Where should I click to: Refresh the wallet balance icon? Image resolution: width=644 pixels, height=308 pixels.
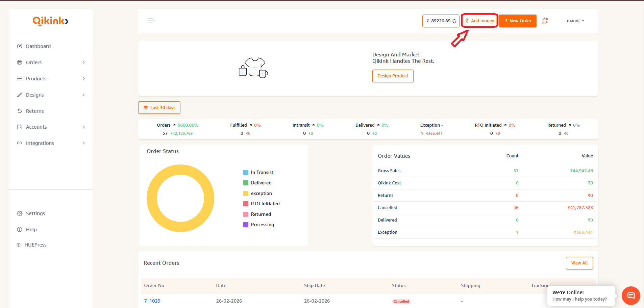pos(454,21)
